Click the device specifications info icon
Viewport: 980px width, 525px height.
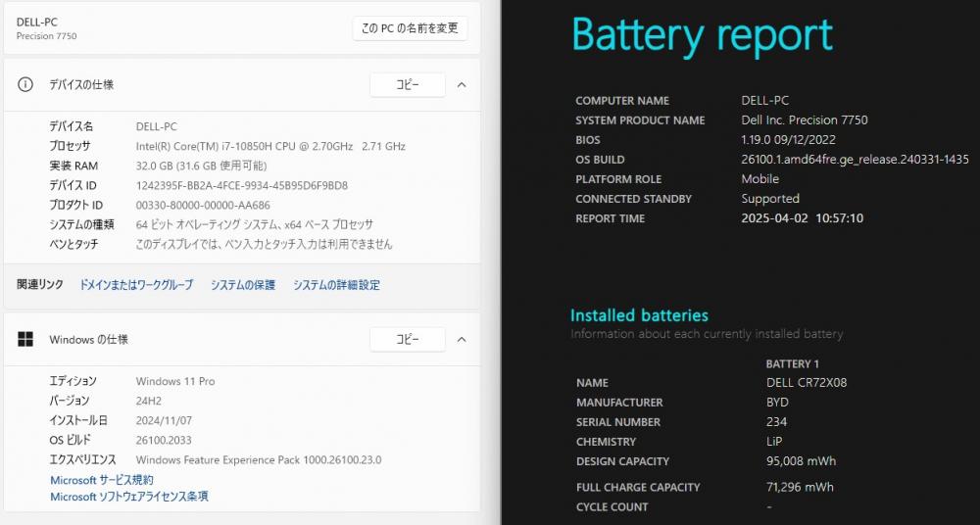coord(25,85)
